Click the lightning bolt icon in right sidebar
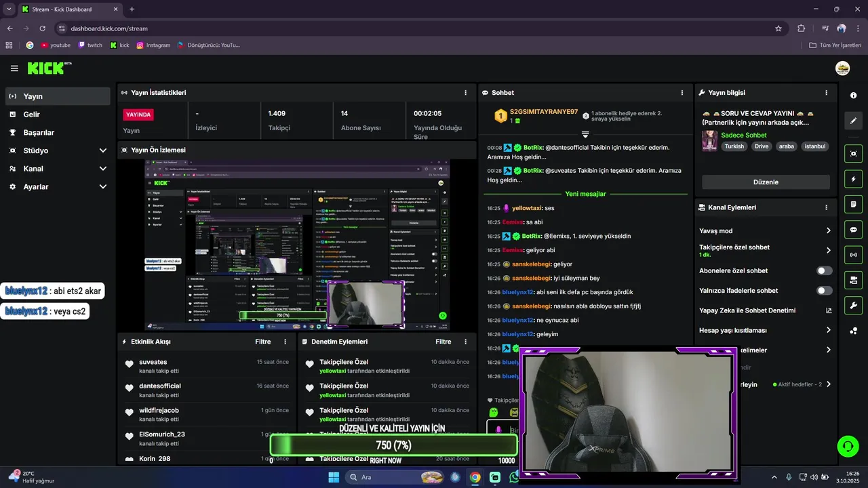Viewport: 868px width, 488px height. (x=853, y=179)
